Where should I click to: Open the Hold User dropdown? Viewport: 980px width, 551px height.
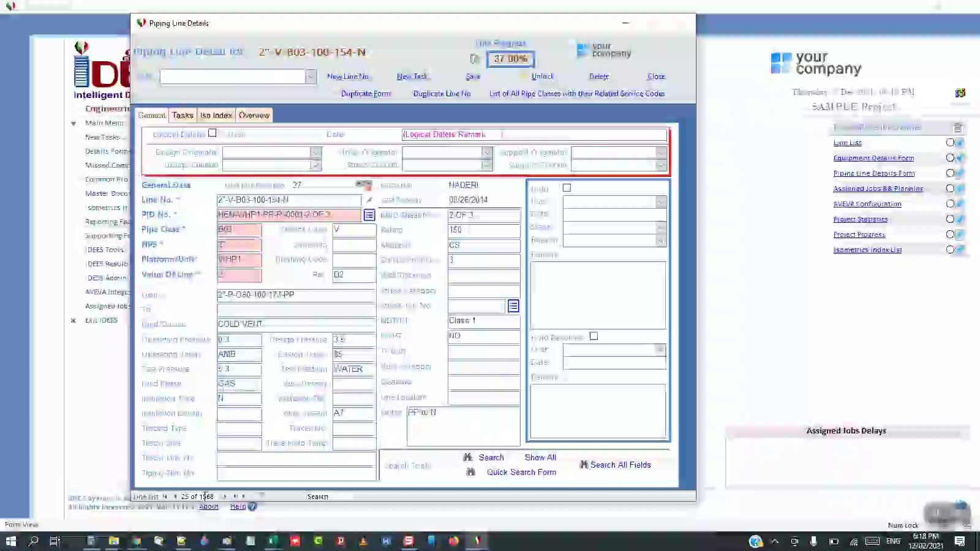661,201
